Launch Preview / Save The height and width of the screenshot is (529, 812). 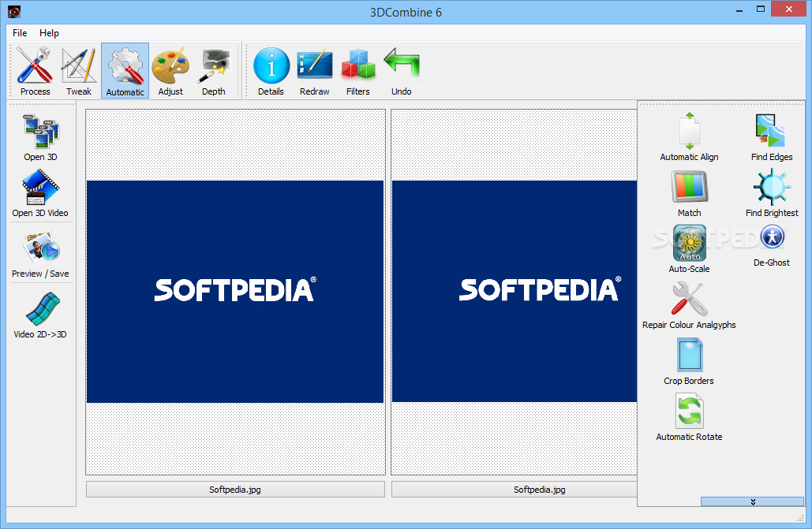(x=40, y=254)
